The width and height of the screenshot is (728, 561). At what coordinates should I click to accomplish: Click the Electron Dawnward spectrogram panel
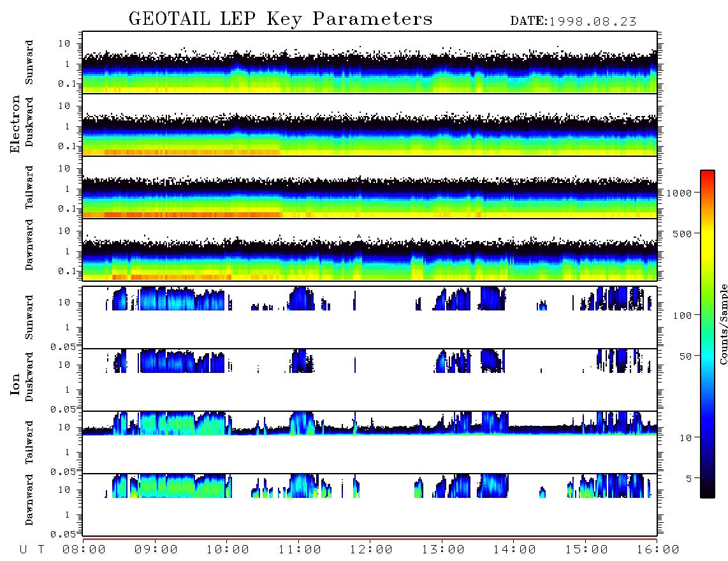[x=370, y=249]
